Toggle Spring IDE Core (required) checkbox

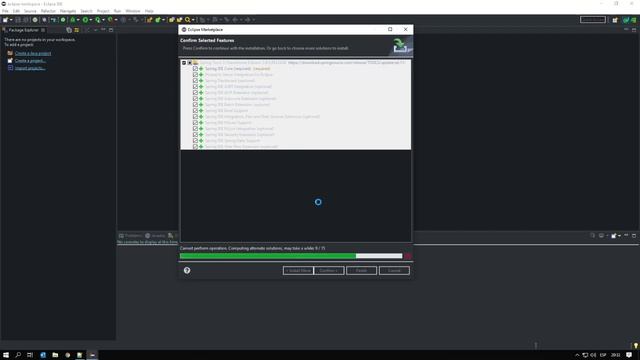pos(196,69)
